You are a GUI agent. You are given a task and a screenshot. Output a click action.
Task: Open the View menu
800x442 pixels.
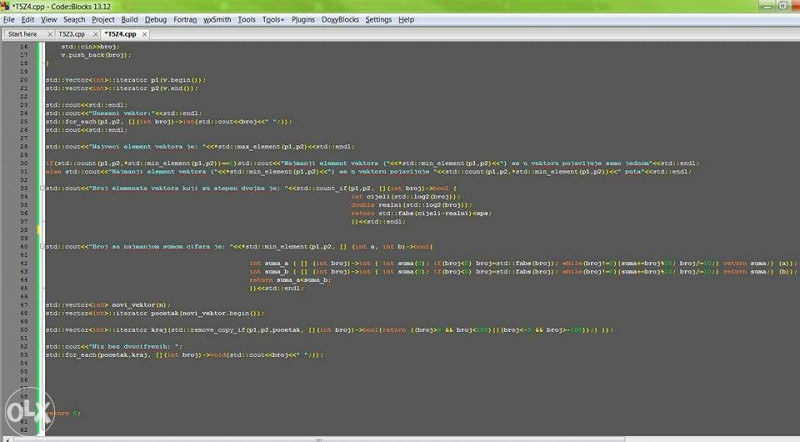48,19
